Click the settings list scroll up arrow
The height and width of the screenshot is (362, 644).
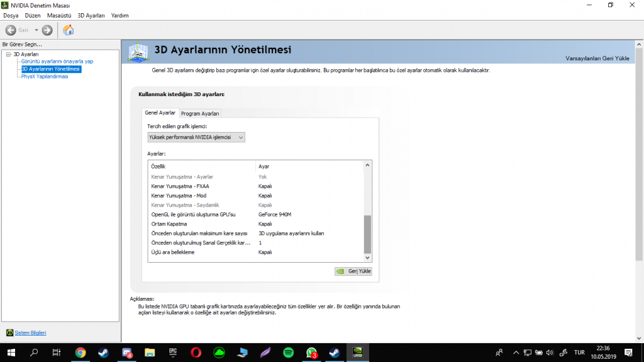367,165
